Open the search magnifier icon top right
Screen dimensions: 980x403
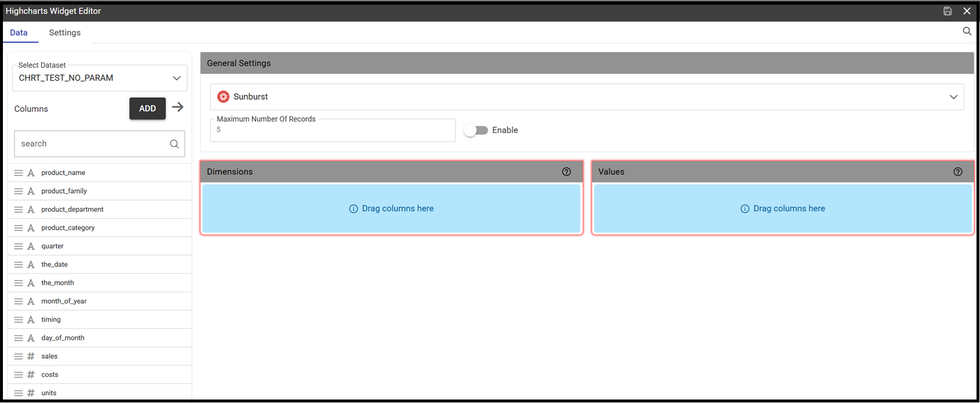point(967,31)
